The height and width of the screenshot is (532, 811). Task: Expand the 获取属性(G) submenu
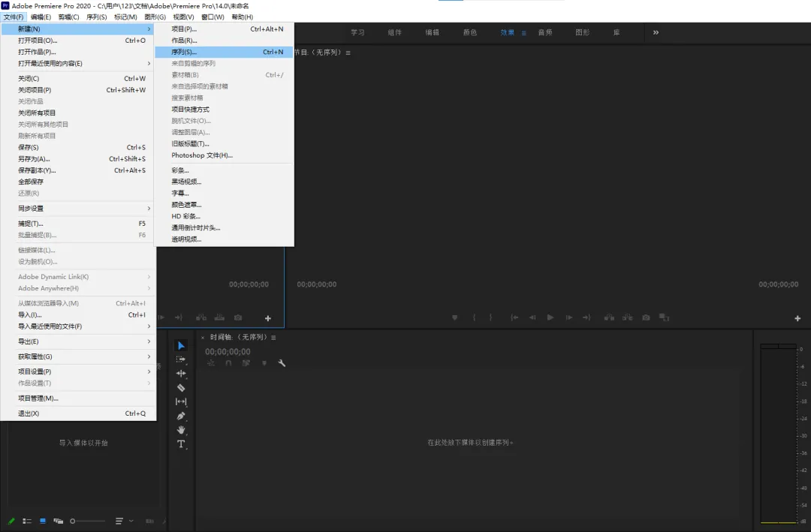(x=149, y=356)
